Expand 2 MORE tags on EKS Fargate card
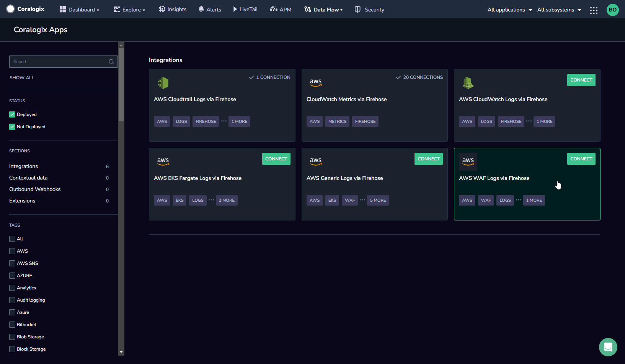Screen dimensions: 625x364 coord(227,200)
